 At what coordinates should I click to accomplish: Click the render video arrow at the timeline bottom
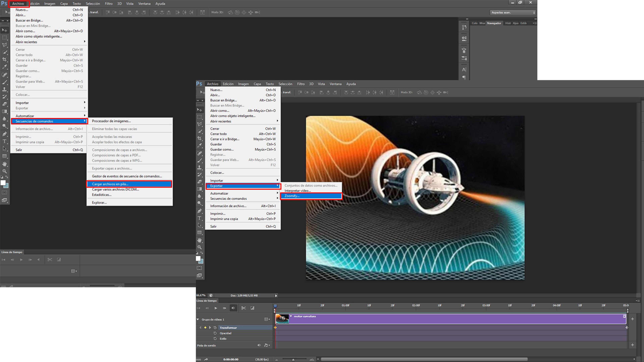pyautogui.click(x=206, y=359)
